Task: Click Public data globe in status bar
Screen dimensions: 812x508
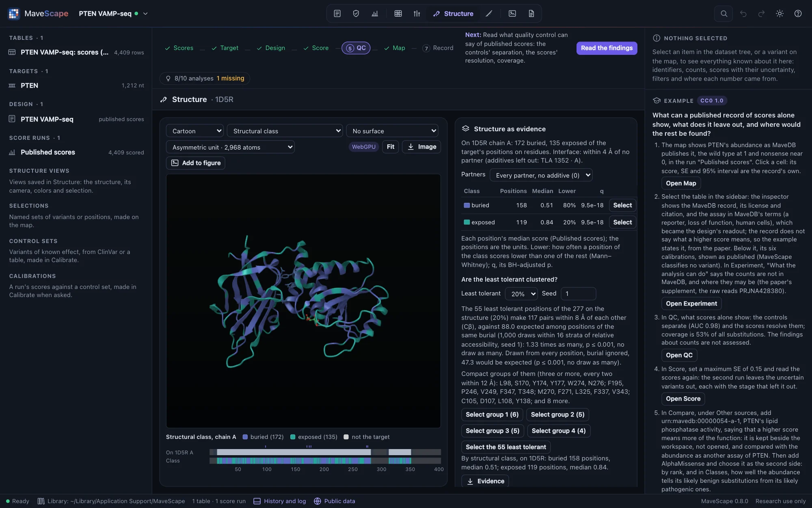Action: [x=335, y=501]
